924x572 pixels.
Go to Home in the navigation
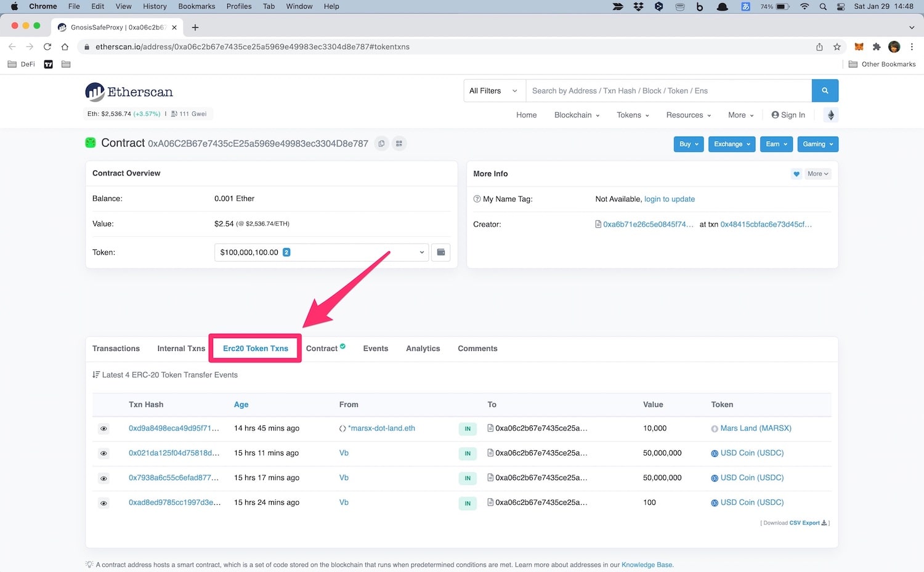(x=526, y=115)
